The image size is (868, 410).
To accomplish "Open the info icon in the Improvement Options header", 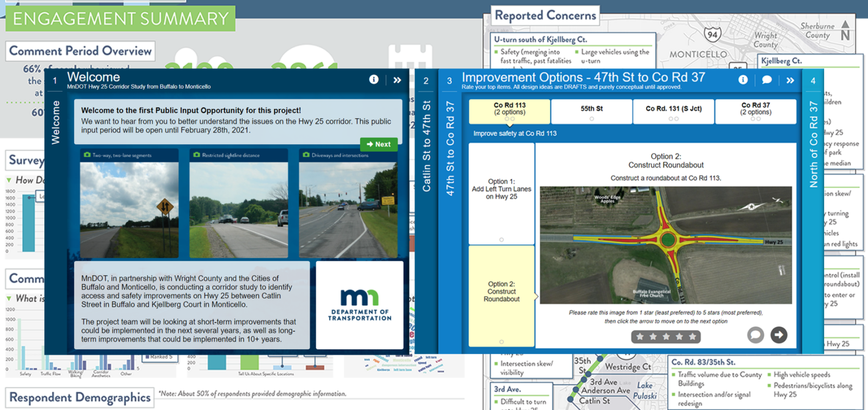I will click(x=743, y=80).
